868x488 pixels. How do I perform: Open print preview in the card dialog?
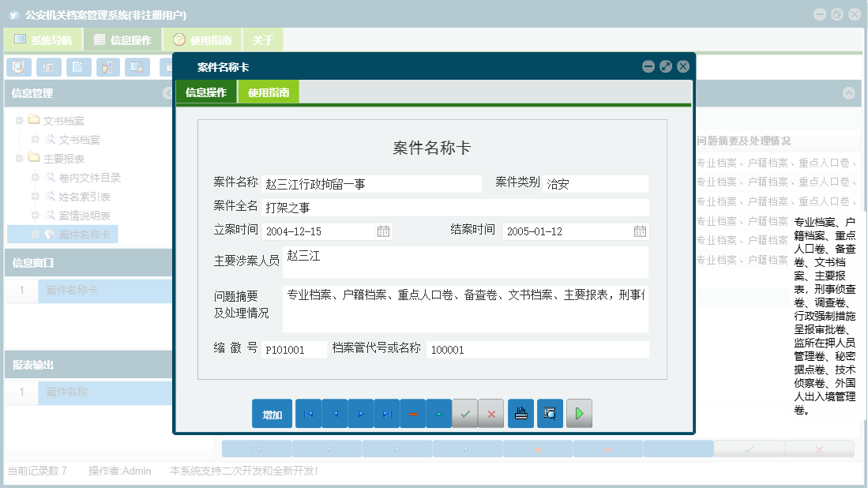[550, 413]
